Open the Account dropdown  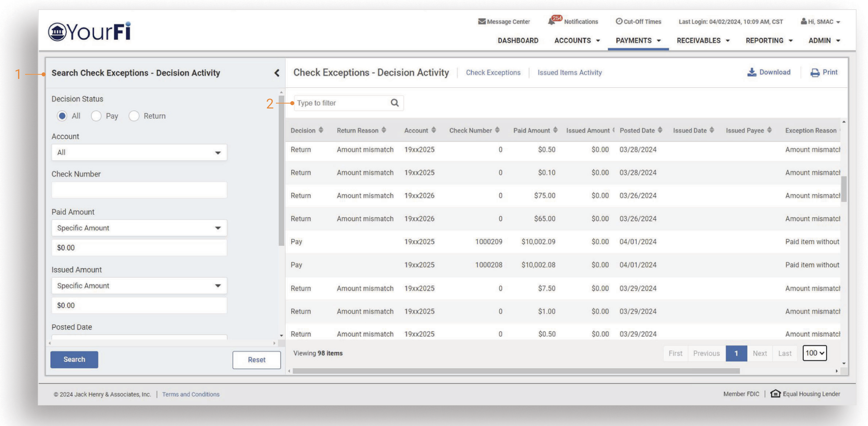(139, 152)
